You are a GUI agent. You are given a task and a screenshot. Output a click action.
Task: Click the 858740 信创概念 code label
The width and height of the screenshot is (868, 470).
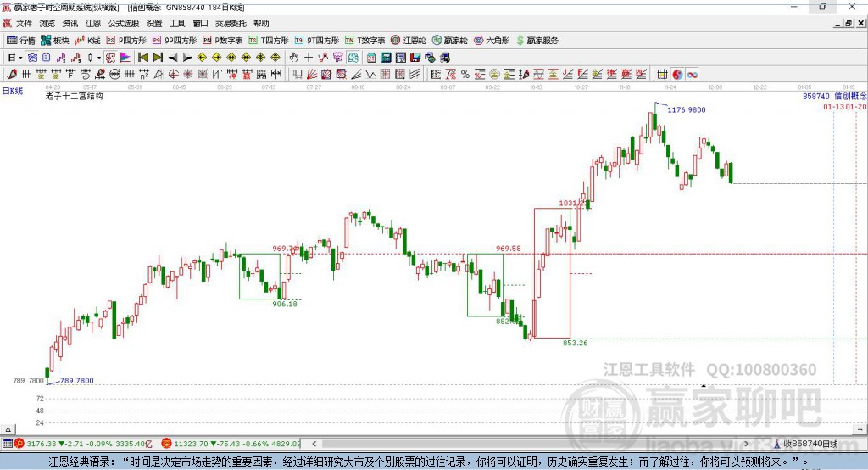pos(835,96)
